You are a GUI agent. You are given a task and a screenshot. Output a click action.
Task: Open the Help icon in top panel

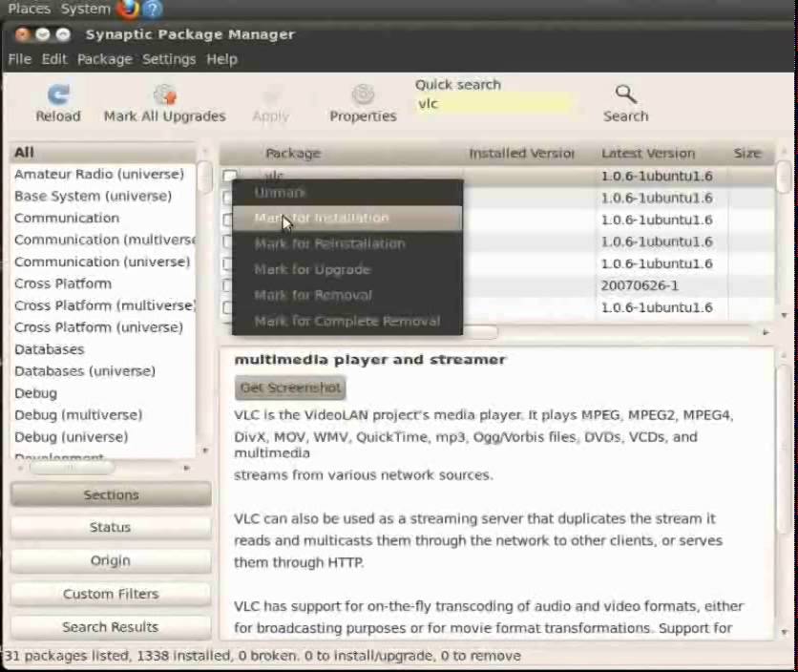[x=152, y=9]
